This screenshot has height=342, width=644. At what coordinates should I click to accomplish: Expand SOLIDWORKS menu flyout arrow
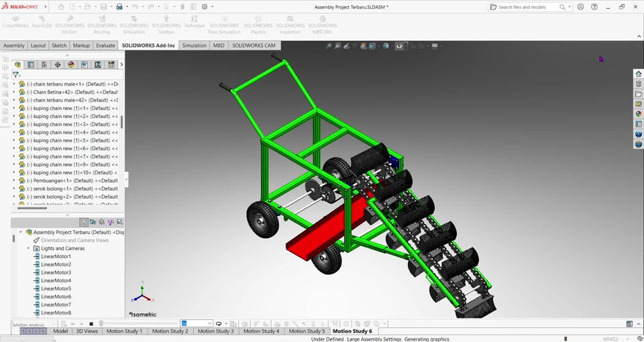click(x=45, y=7)
